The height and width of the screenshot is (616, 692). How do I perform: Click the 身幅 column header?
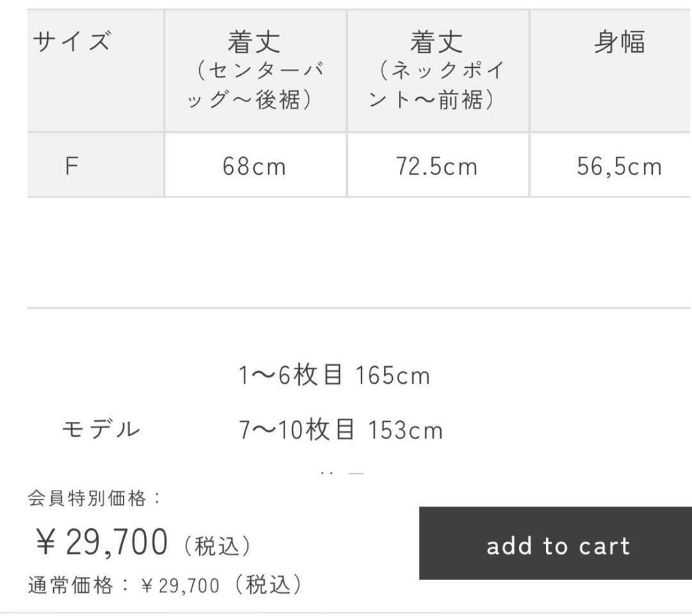point(619,43)
